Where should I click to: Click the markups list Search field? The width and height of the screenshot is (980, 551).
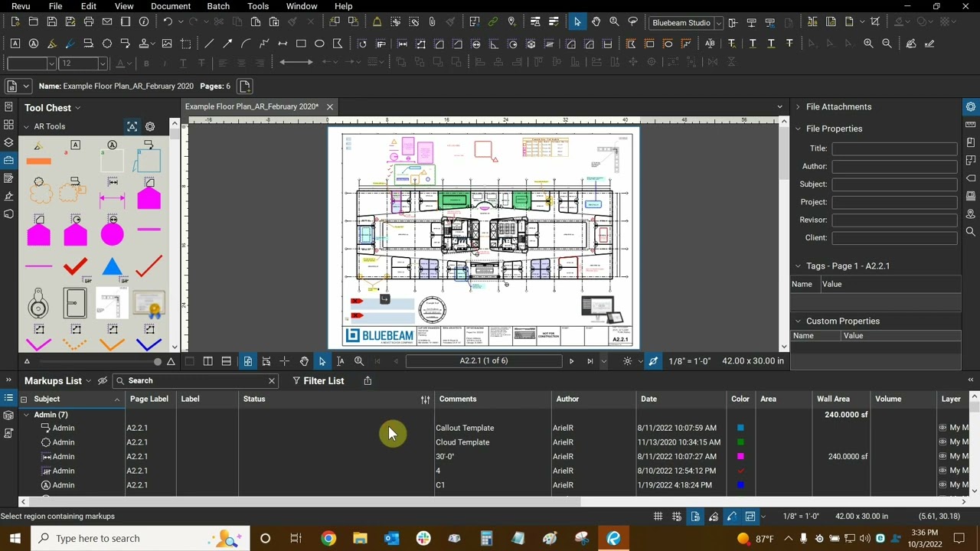195,380
